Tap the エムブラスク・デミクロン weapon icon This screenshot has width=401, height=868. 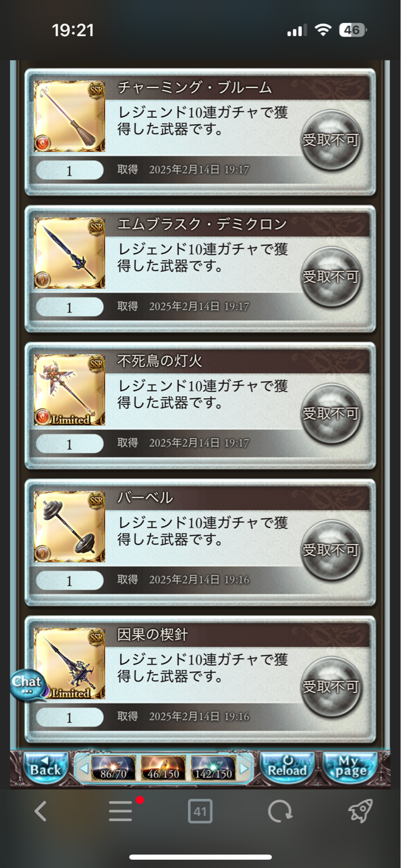click(x=69, y=253)
